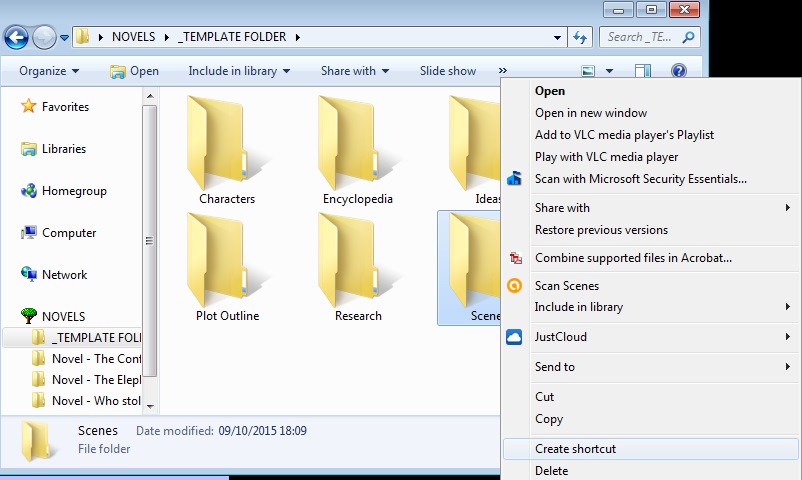Screen dimensions: 802x480
Task: Select the Characters folder
Action: 227,151
